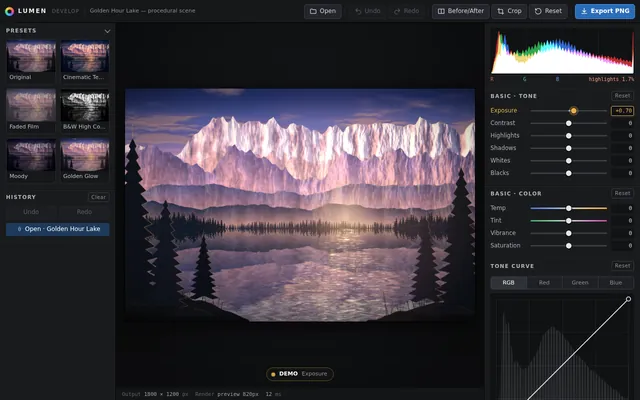
Task: Click the lake photo preview canvas
Action: [300, 205]
